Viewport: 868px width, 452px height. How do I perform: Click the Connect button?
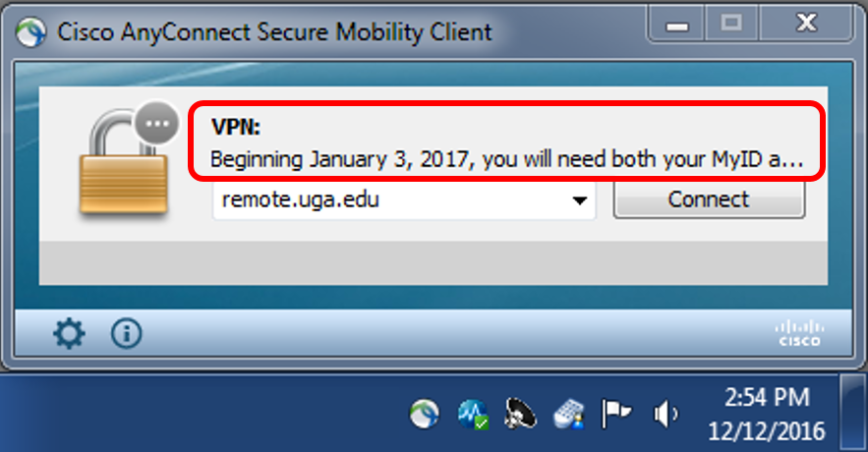point(709,199)
